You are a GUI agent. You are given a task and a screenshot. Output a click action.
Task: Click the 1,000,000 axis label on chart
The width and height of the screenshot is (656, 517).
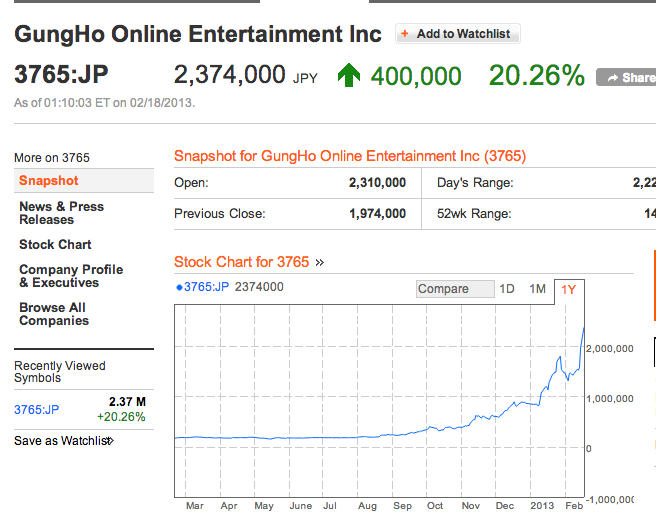(610, 399)
